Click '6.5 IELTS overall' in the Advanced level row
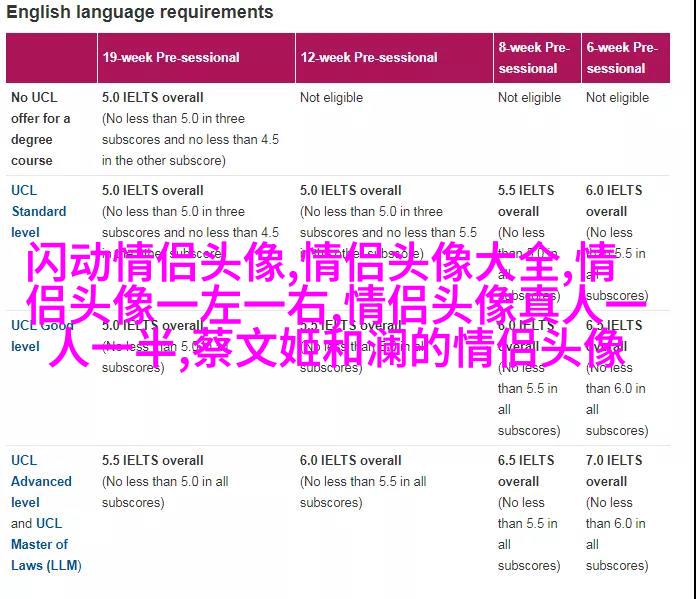This screenshot has height=599, width=696. click(x=526, y=471)
